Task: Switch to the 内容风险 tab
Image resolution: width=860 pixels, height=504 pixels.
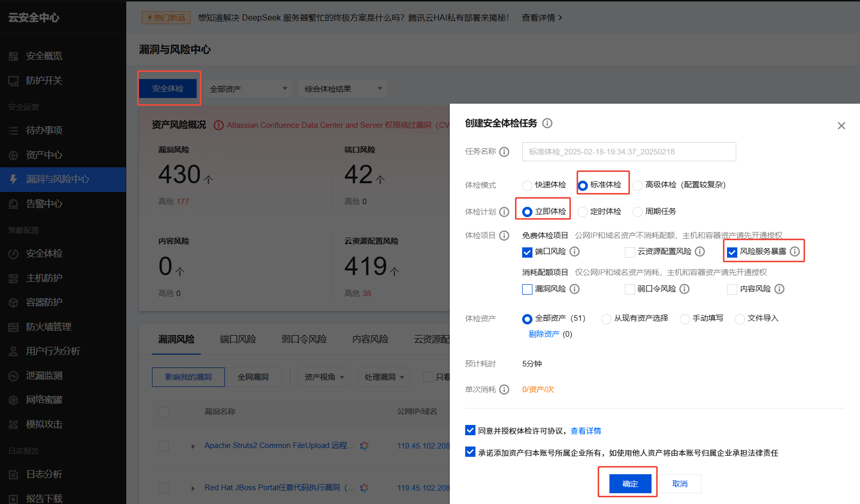Action: [370, 339]
